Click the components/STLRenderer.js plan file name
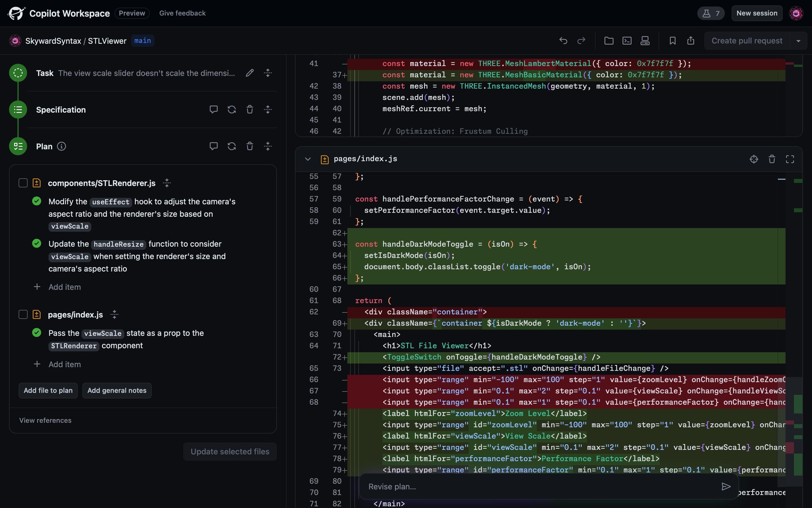 (x=101, y=183)
